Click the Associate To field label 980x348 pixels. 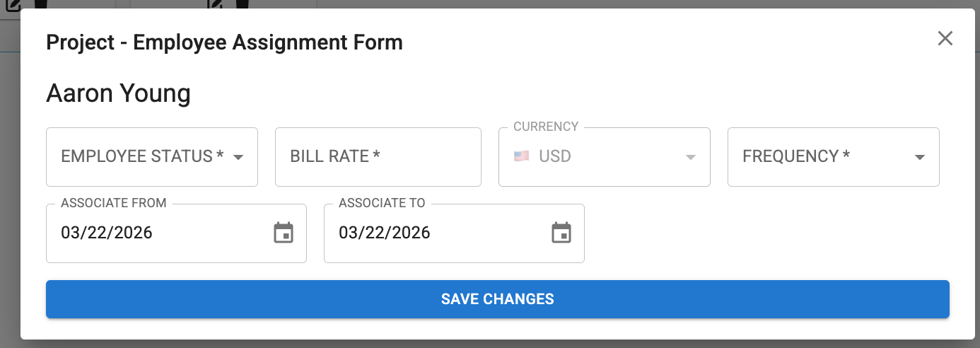(382, 203)
